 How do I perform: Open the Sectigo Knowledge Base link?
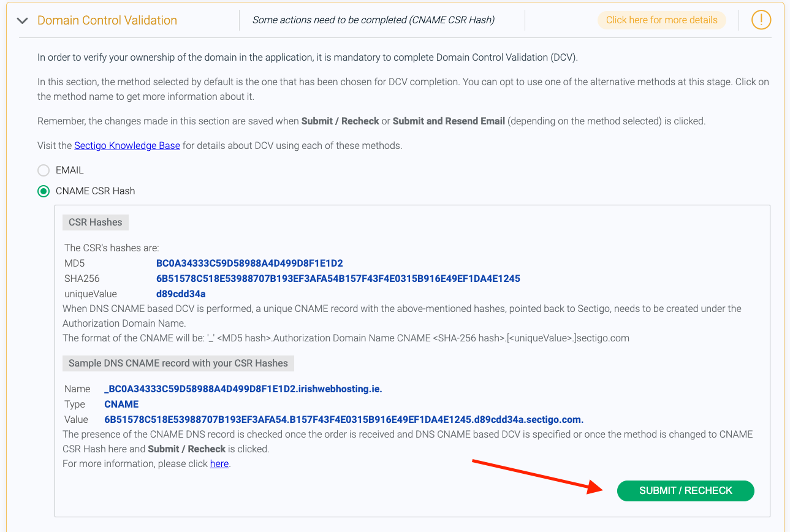coord(127,146)
